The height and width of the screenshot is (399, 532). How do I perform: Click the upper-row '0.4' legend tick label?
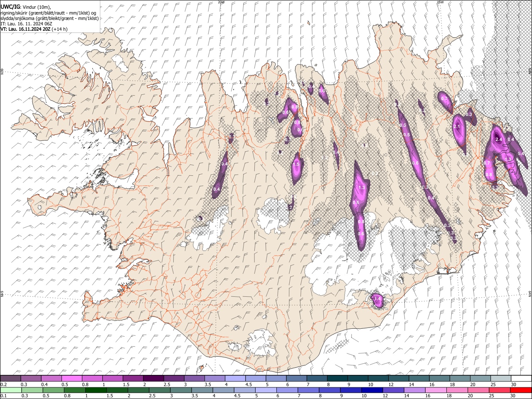coord(44,384)
